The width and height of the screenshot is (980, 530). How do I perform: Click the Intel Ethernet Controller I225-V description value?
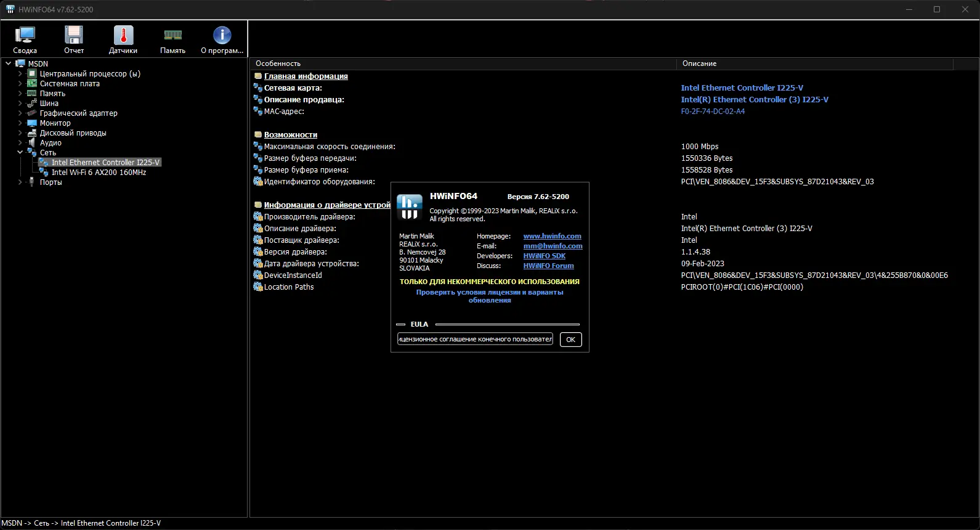742,88
